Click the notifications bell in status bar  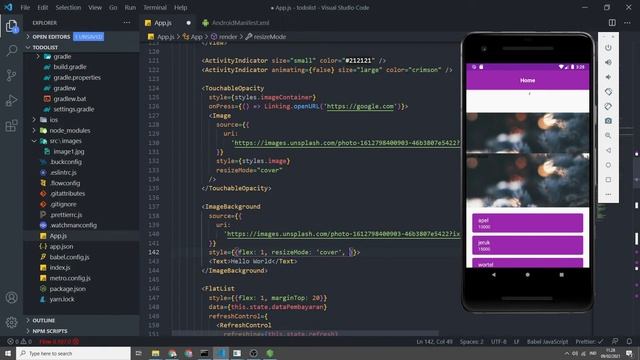click(629, 341)
